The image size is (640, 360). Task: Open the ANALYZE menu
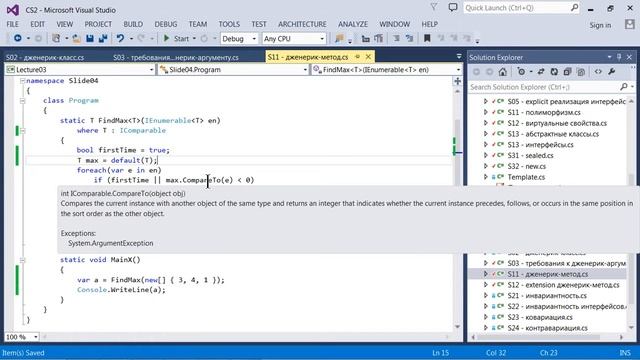point(353,24)
